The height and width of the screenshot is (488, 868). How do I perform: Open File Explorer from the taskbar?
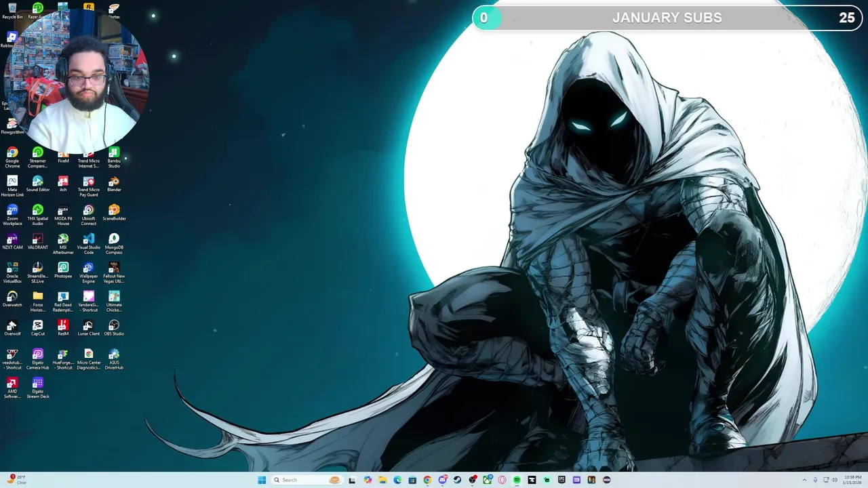point(382,480)
